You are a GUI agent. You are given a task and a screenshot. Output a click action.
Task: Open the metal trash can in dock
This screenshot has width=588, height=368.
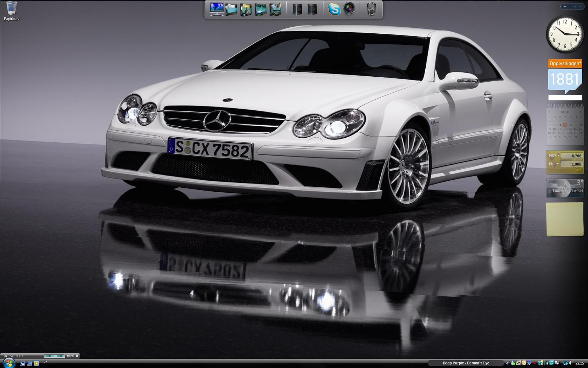tap(371, 9)
